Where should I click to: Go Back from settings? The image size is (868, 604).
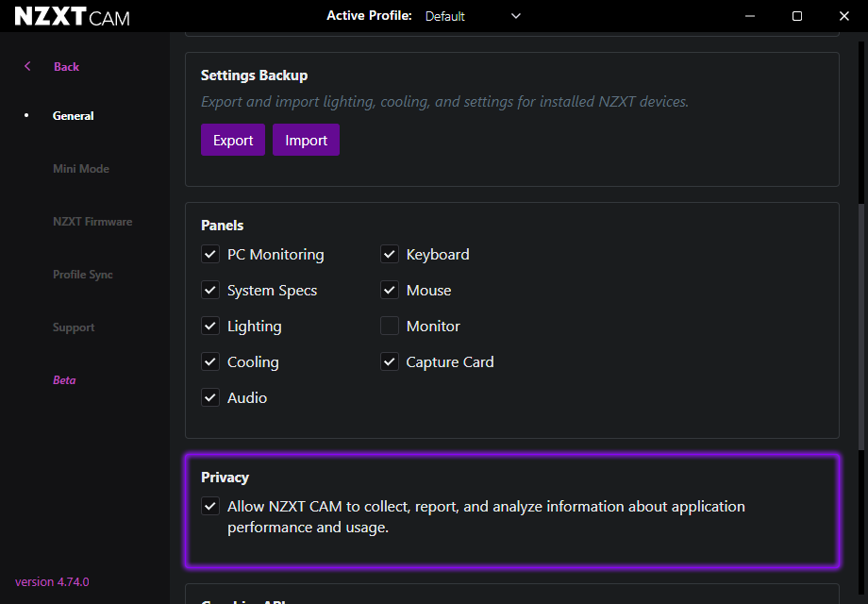click(66, 66)
